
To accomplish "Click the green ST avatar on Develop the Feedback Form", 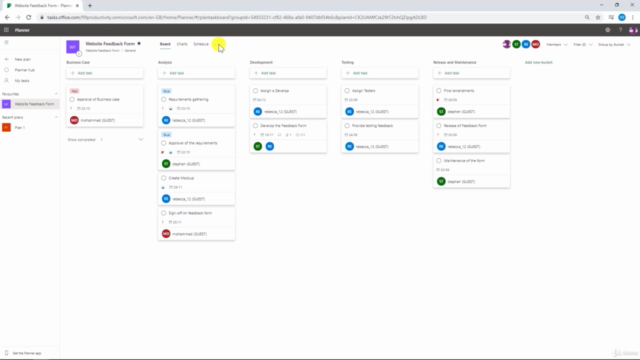I will tap(258, 146).
